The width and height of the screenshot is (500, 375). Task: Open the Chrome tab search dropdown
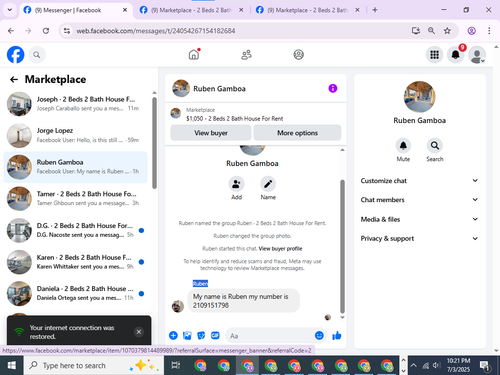pos(10,10)
